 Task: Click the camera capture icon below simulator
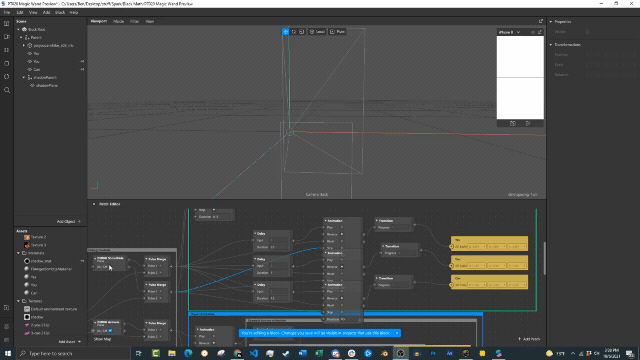coord(513,123)
